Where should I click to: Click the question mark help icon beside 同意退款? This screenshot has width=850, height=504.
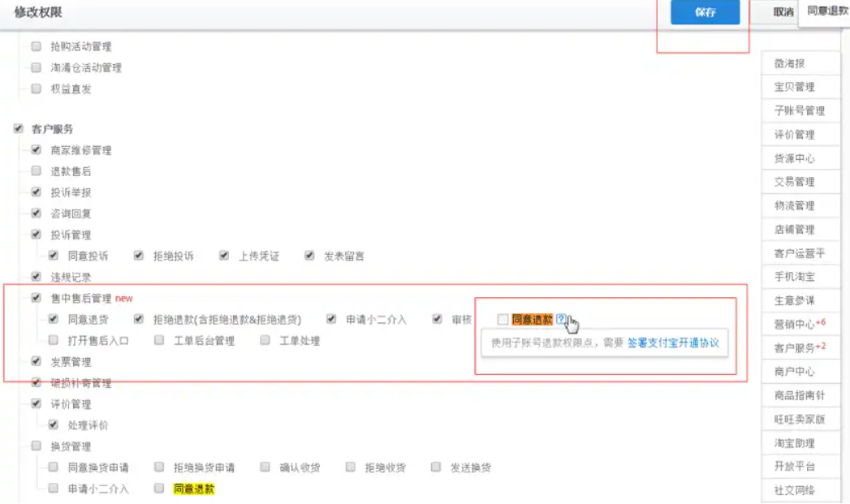561,320
